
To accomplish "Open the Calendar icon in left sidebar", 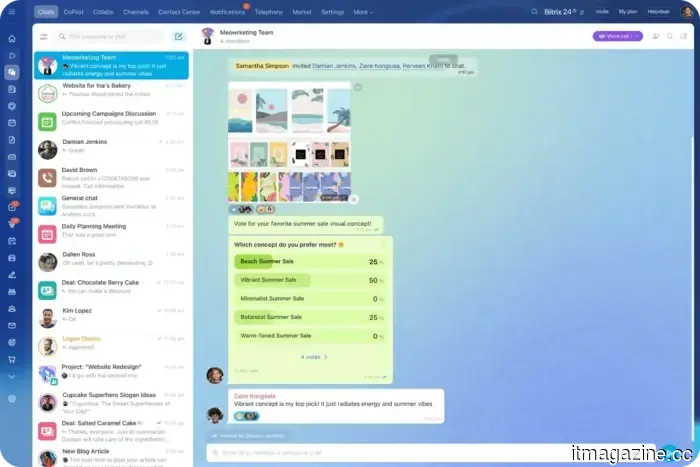I will [x=12, y=123].
